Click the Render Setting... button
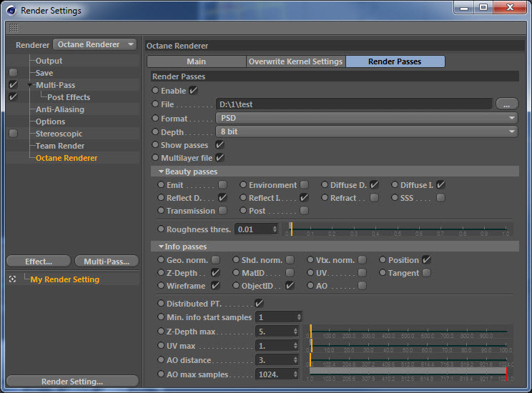532x393 pixels. click(x=72, y=382)
